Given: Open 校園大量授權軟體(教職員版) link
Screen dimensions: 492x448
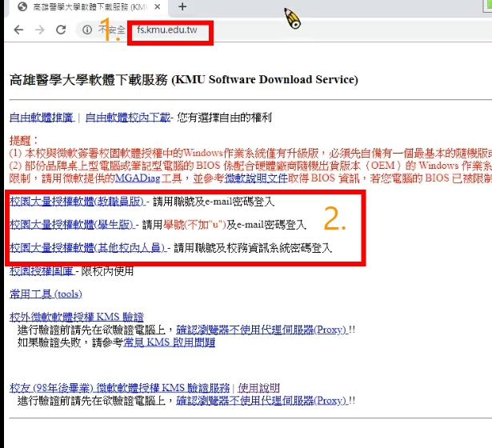Looking at the screenshot, I should (77, 202).
